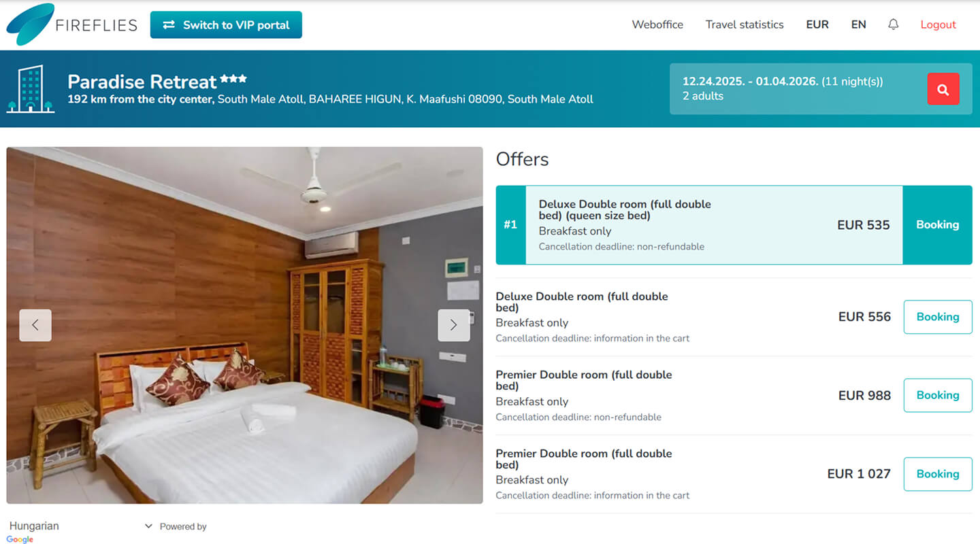This screenshot has height=544, width=980.
Task: Show next room photo with right arrow
Action: point(454,325)
